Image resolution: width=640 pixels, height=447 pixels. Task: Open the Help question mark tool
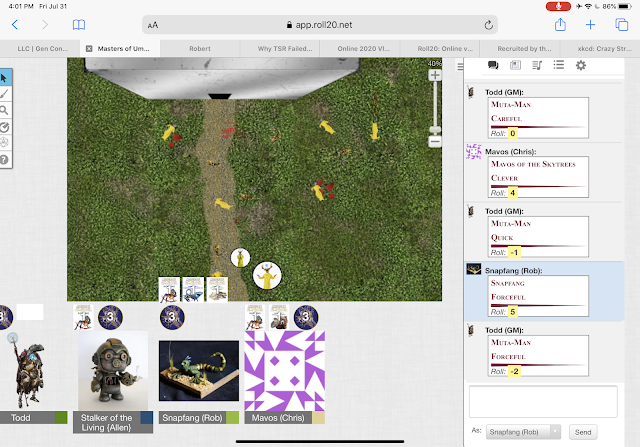point(4,160)
